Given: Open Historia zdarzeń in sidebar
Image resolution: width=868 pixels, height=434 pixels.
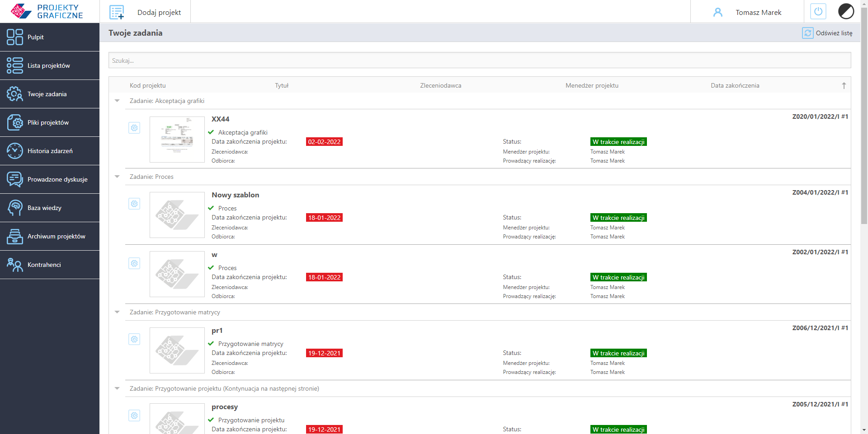Looking at the screenshot, I should (x=50, y=151).
